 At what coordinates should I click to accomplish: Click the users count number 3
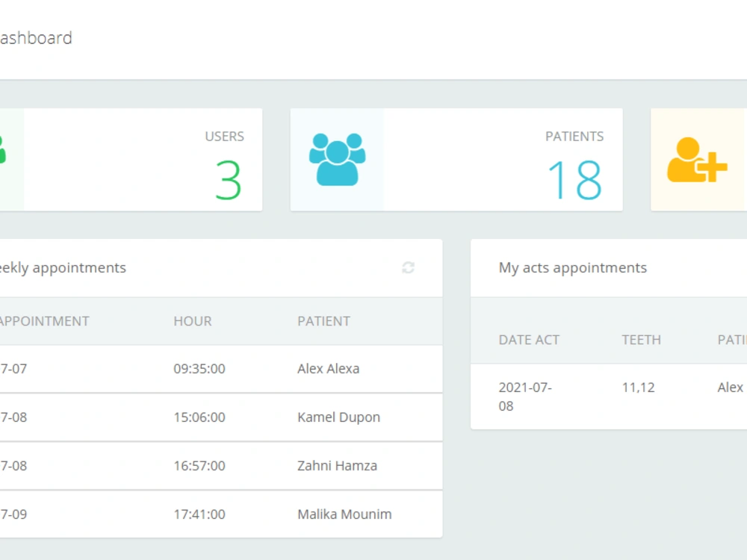click(x=228, y=181)
